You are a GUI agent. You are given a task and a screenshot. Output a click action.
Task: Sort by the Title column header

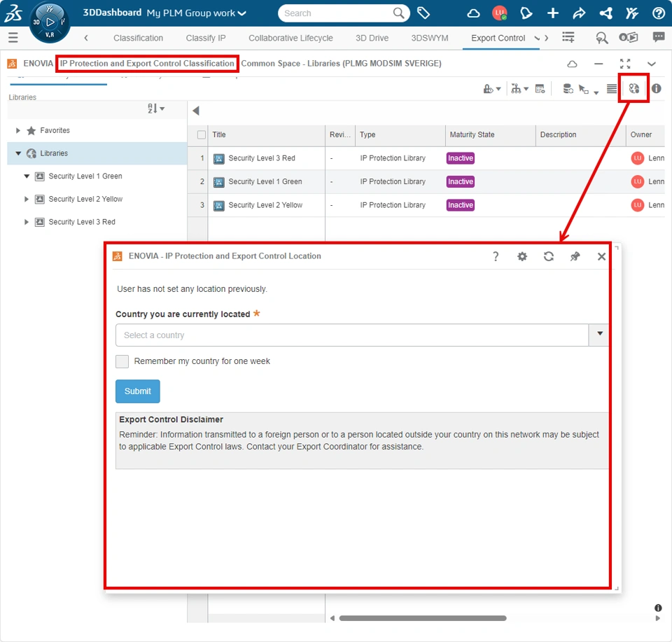(266, 134)
